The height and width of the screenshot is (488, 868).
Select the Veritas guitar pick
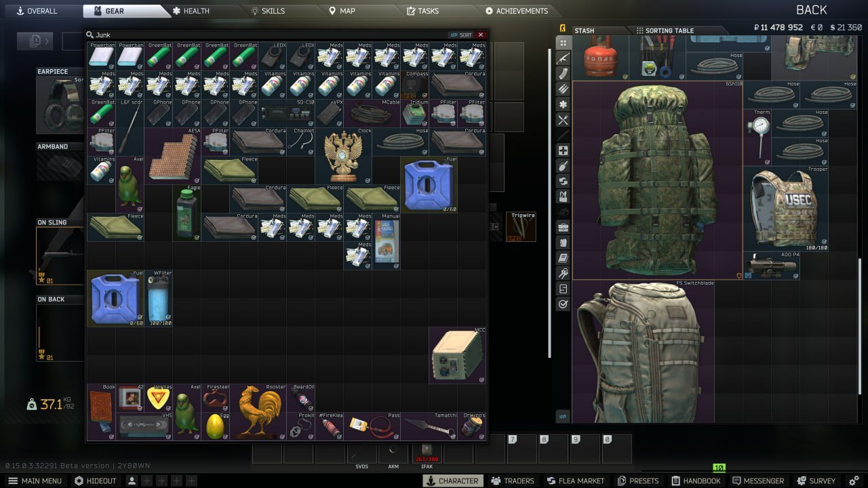[x=158, y=398]
